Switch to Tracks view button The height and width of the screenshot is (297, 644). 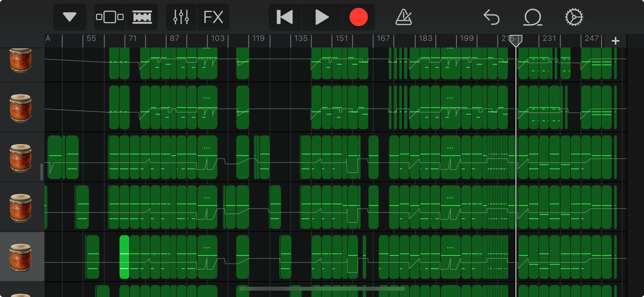tap(142, 17)
